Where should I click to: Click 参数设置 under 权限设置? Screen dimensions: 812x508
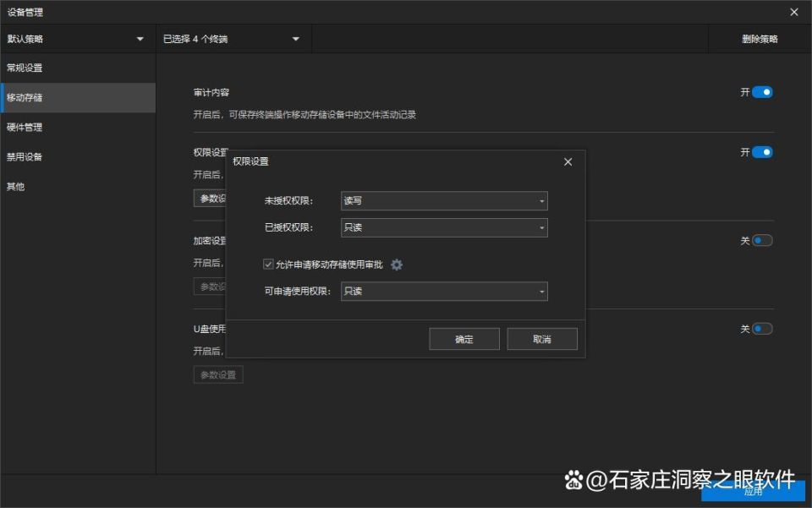click(x=211, y=198)
